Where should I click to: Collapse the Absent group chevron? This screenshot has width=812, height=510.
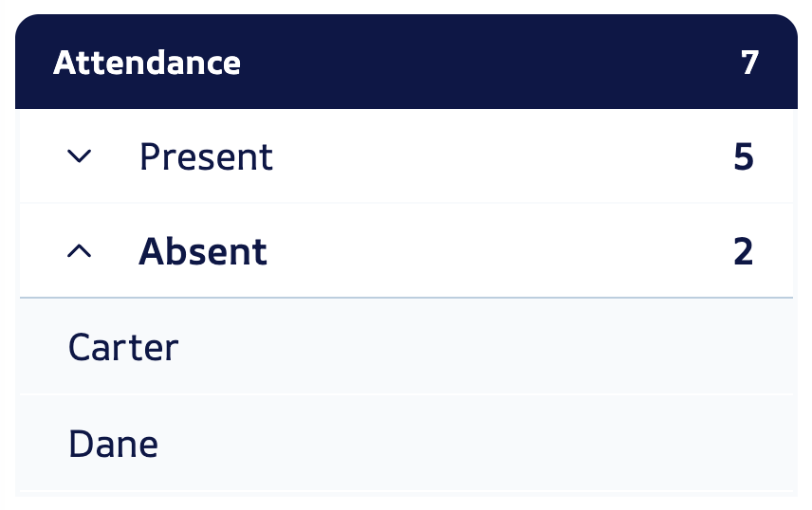tap(81, 251)
